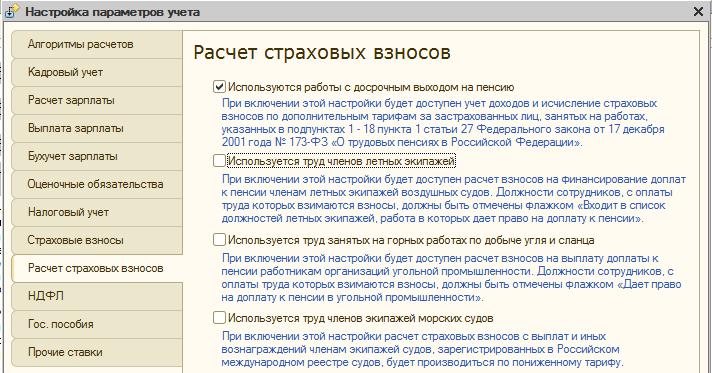Switch to the Кадровый учет tab

(x=97, y=72)
